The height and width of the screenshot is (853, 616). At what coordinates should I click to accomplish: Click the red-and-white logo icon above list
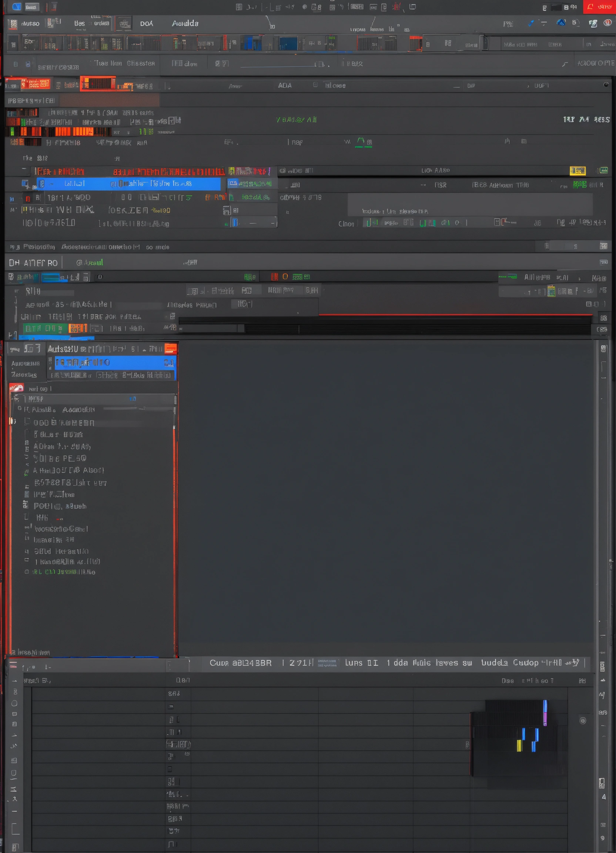[17, 388]
